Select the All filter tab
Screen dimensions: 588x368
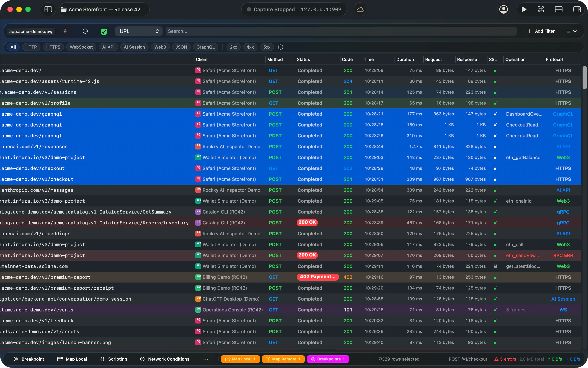(x=13, y=47)
